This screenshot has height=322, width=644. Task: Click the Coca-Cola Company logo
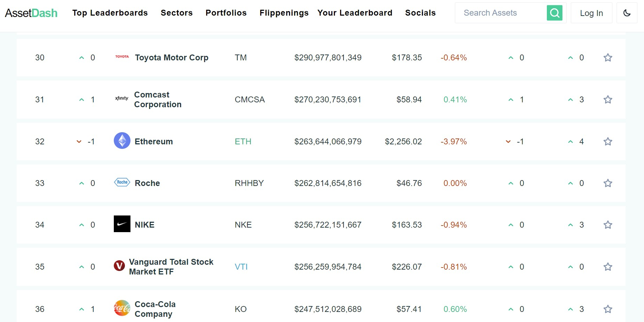[122, 308]
